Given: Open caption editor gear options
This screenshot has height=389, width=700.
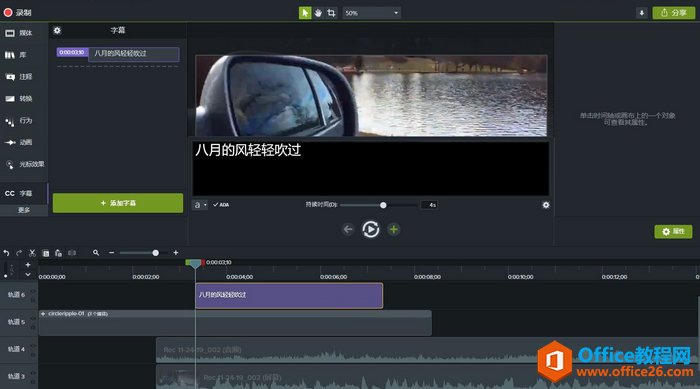Looking at the screenshot, I should [546, 205].
